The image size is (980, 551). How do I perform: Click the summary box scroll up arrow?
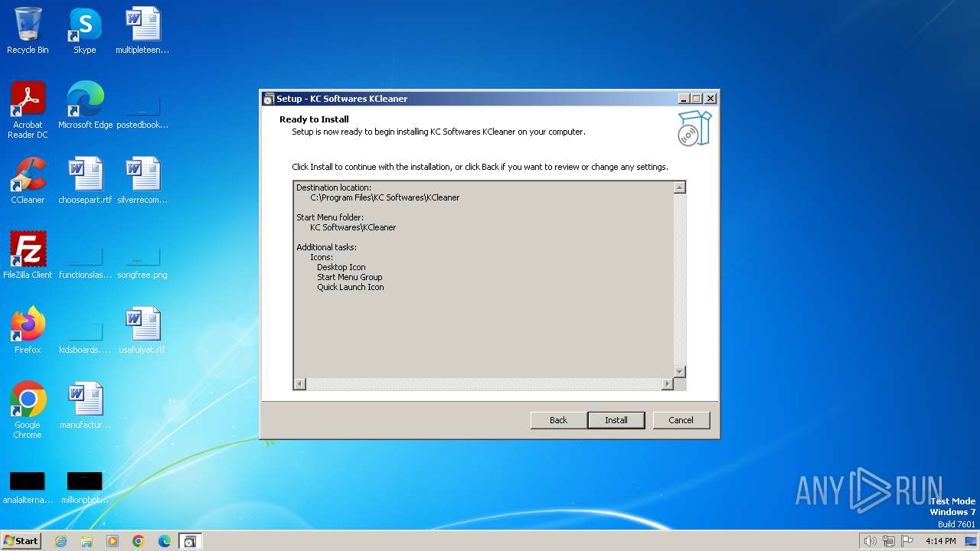click(x=679, y=187)
